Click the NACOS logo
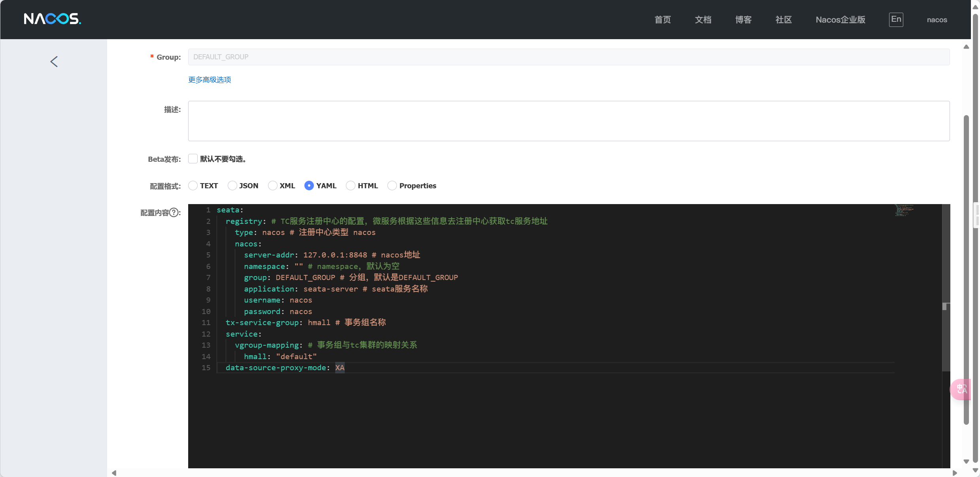 (x=52, y=19)
